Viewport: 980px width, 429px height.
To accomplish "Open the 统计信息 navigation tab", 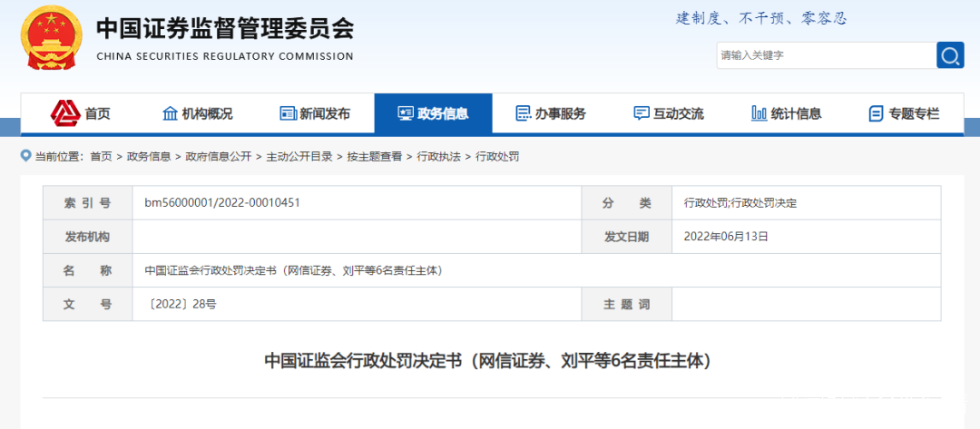I will [x=786, y=113].
